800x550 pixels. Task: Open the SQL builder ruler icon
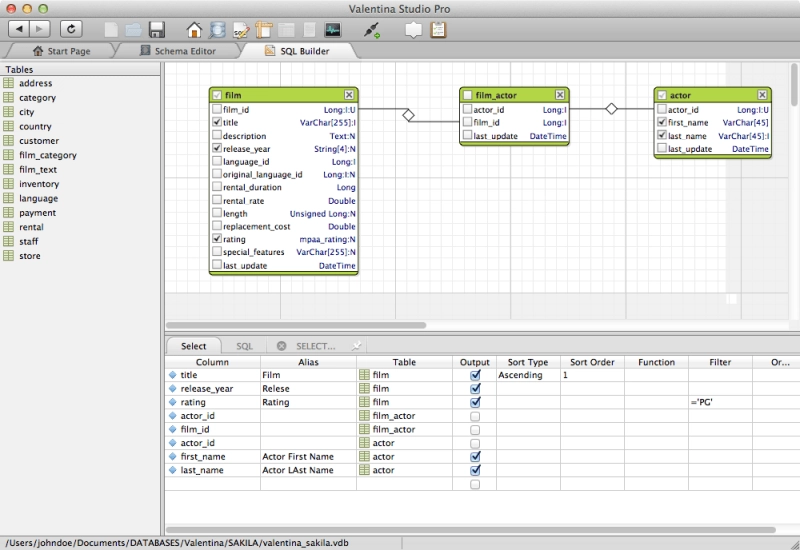point(264,30)
